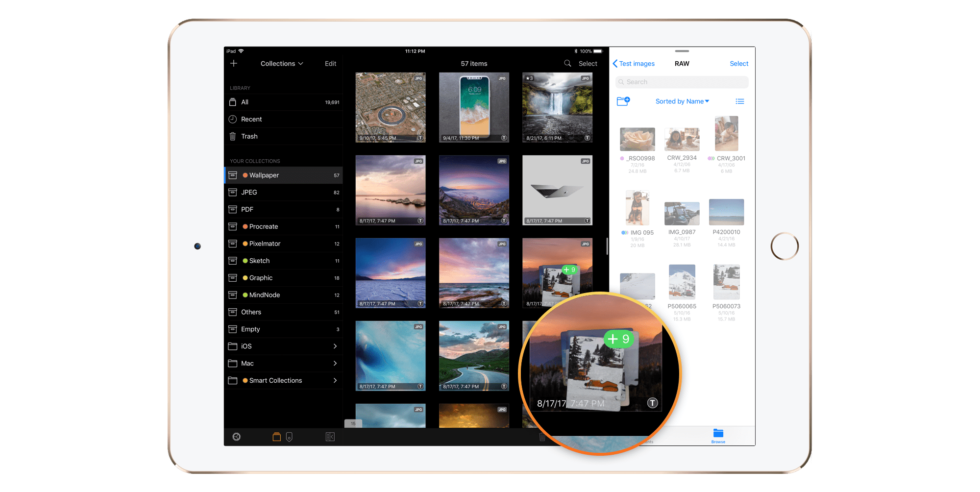This screenshot has width=980, height=492.
Task: Switch to the Browse tab in the Files panel
Action: (718, 436)
